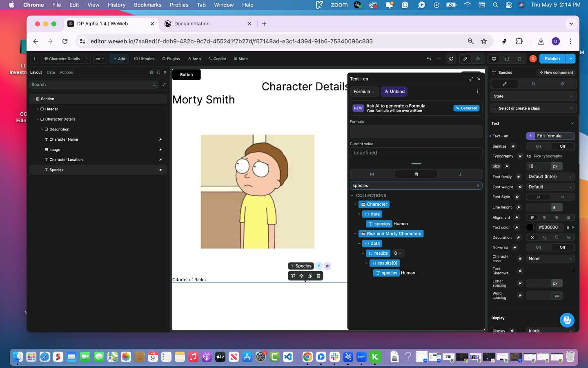The height and width of the screenshot is (368, 588).
Task: Select species under Character data
Action: (379, 224)
